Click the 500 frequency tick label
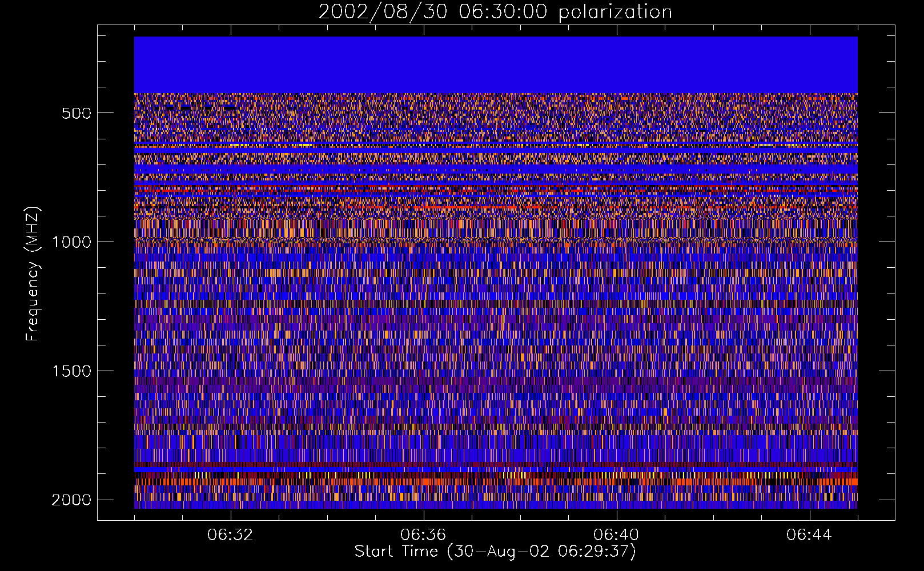 point(77,113)
